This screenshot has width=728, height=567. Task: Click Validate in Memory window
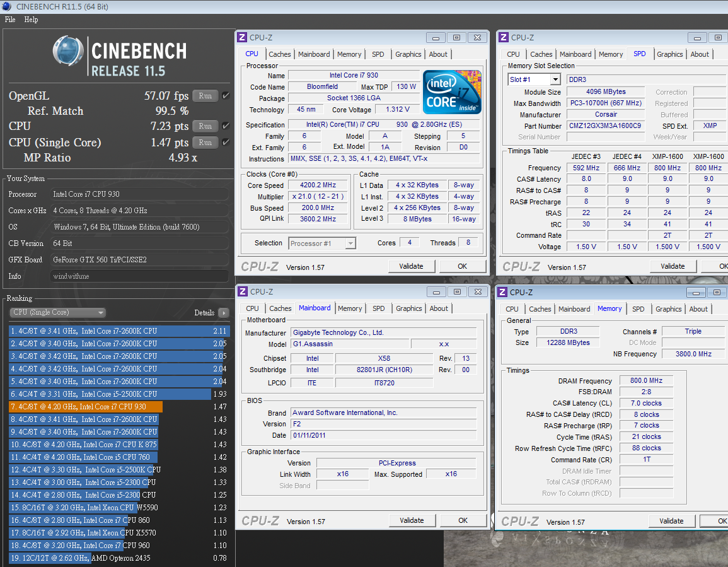[671, 521]
